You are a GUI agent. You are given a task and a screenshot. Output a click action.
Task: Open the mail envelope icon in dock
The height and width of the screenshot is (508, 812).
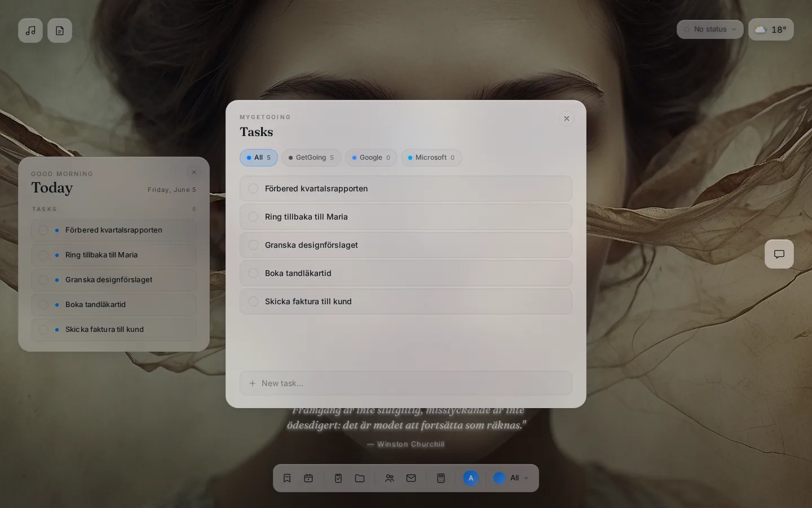(x=411, y=478)
